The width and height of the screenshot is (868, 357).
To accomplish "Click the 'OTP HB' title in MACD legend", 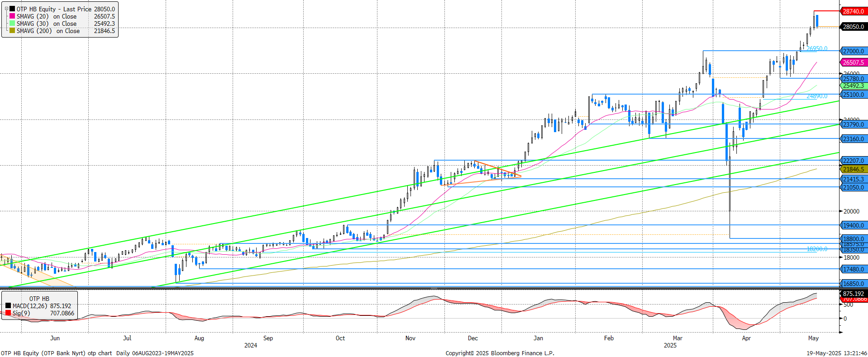I will coord(39,299).
